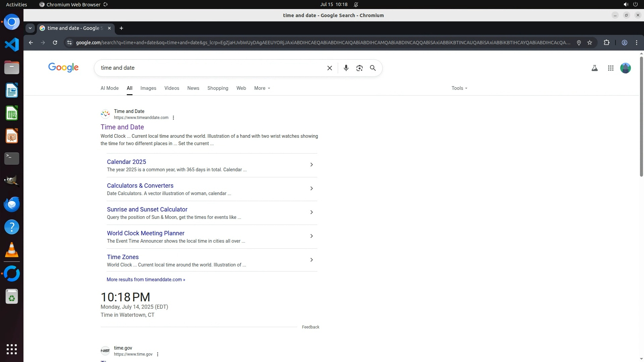Open the tab search dropdown arrow
Image resolution: width=644 pixels, height=362 pixels.
(30, 28)
